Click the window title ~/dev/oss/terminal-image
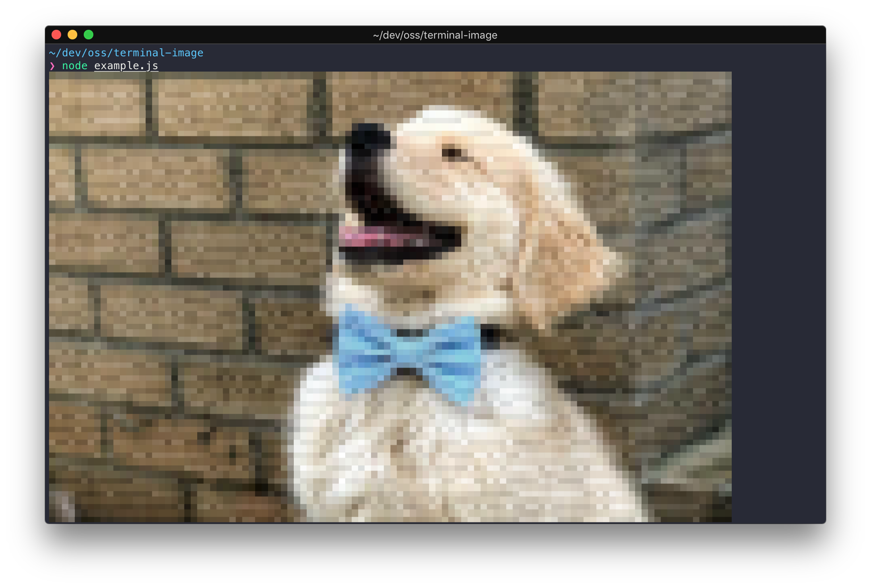The height and width of the screenshot is (588, 871). (435, 35)
